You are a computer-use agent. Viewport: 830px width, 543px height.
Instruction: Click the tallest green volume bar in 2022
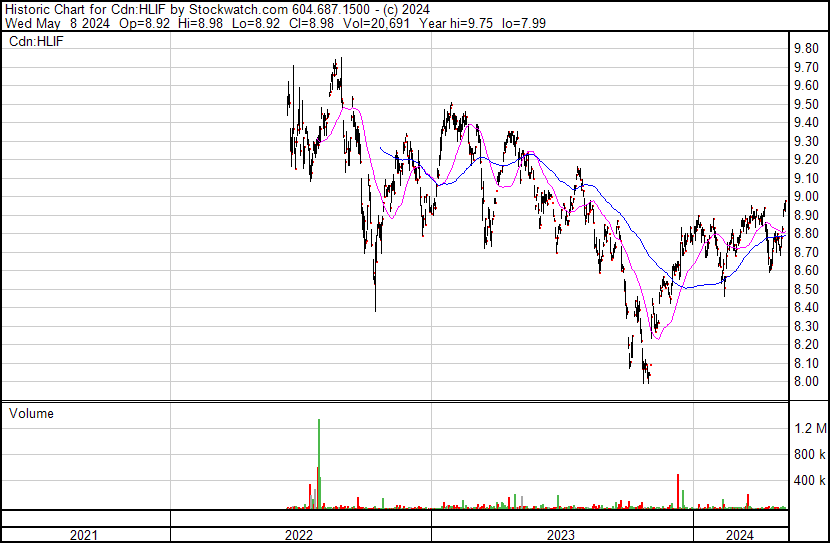pos(319,464)
